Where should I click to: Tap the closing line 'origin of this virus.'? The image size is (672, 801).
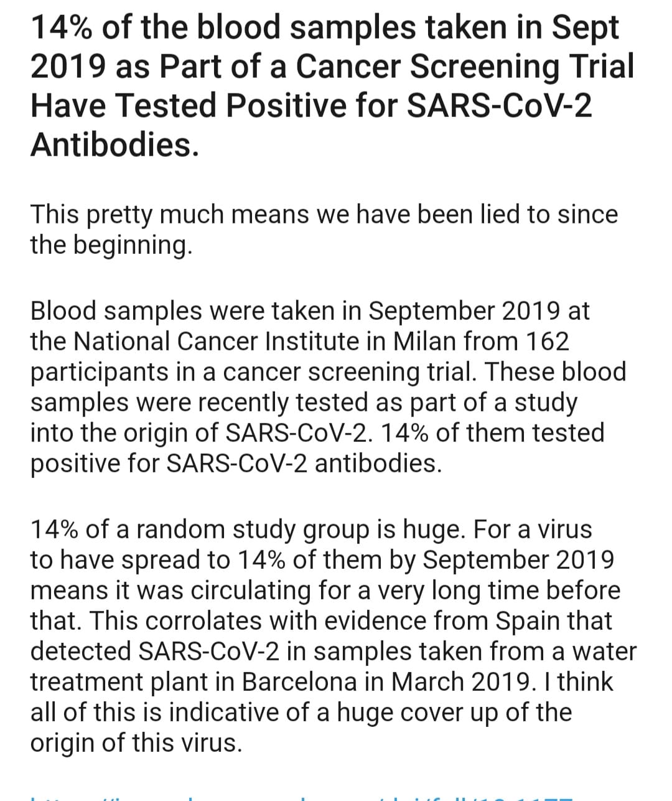tap(136, 742)
